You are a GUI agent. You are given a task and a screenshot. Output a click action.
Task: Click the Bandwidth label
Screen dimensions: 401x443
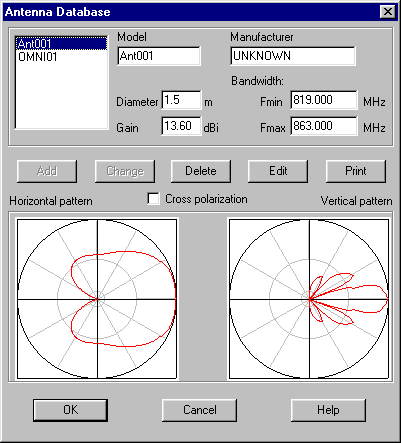[x=257, y=81]
